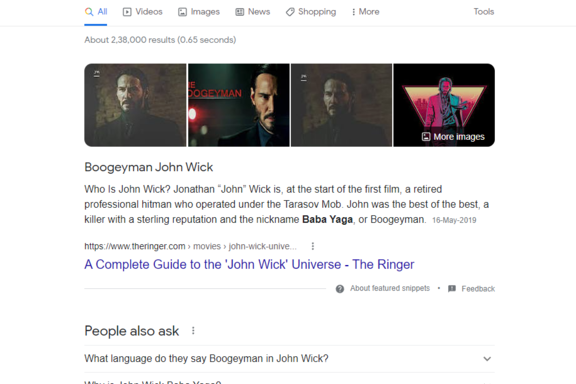Click the Shopping tag icon

coord(290,12)
